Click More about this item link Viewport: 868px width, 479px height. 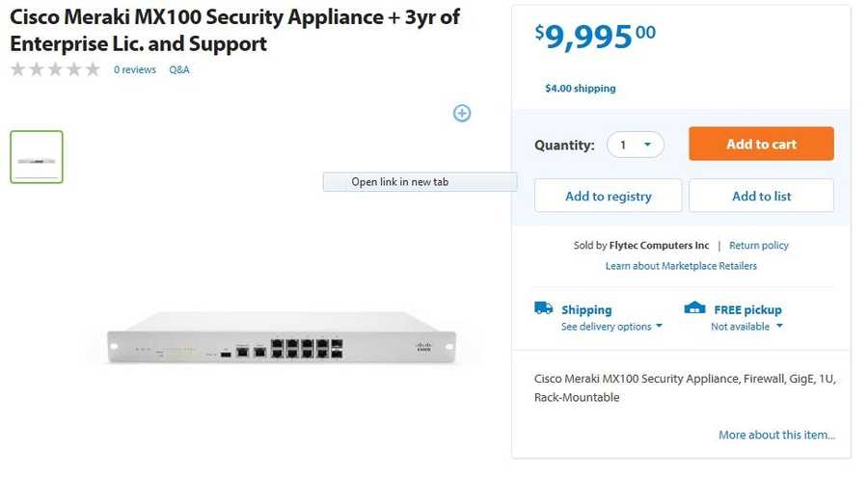(776, 435)
